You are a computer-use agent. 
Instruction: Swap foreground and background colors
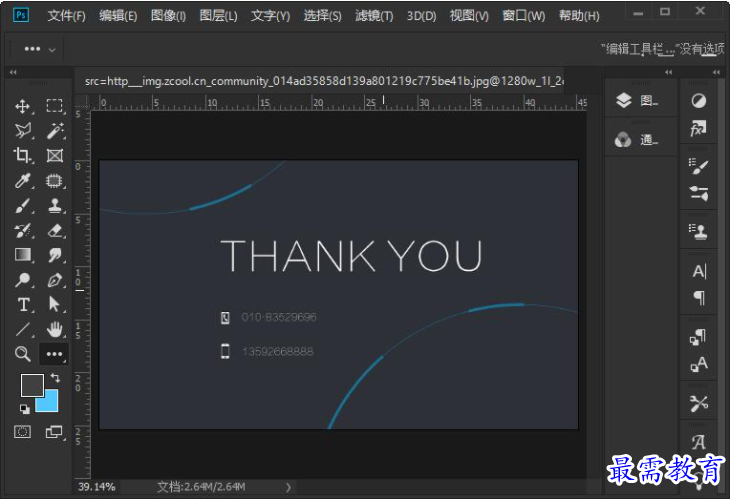[55, 377]
